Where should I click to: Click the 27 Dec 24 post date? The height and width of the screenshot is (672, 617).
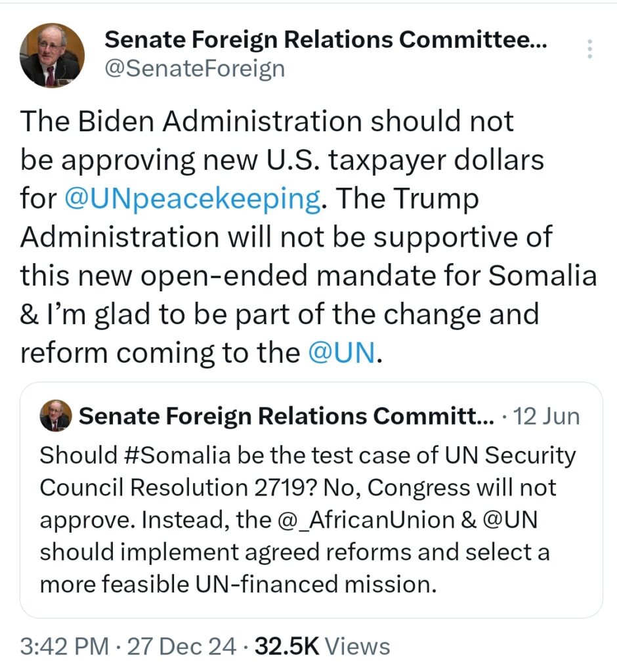(x=180, y=646)
